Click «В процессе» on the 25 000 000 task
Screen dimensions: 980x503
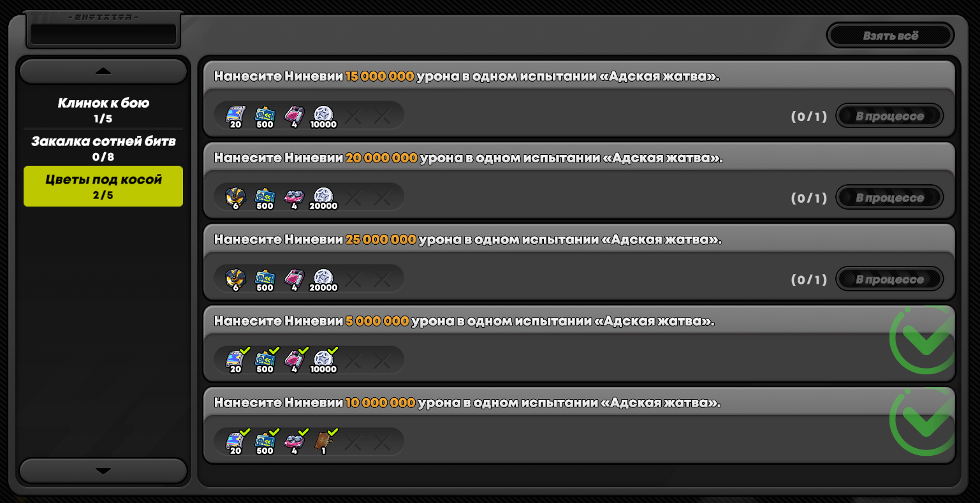click(889, 279)
